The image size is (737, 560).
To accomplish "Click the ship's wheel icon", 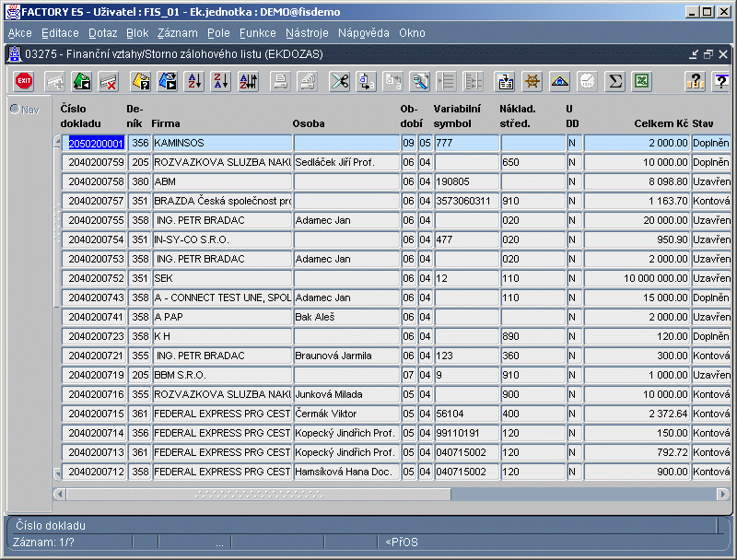I will pos(532,81).
